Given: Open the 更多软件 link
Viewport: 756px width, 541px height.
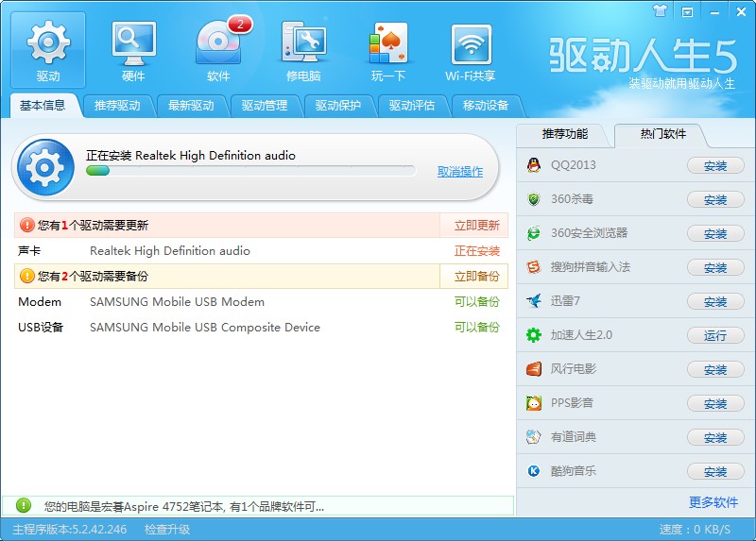Looking at the screenshot, I should click(713, 502).
